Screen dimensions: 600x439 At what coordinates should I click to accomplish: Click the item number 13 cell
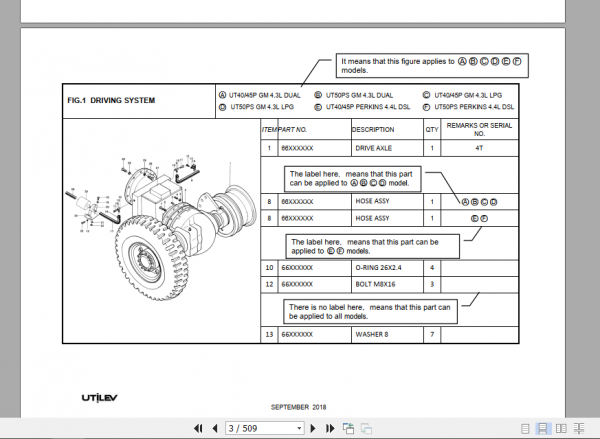pos(269,335)
